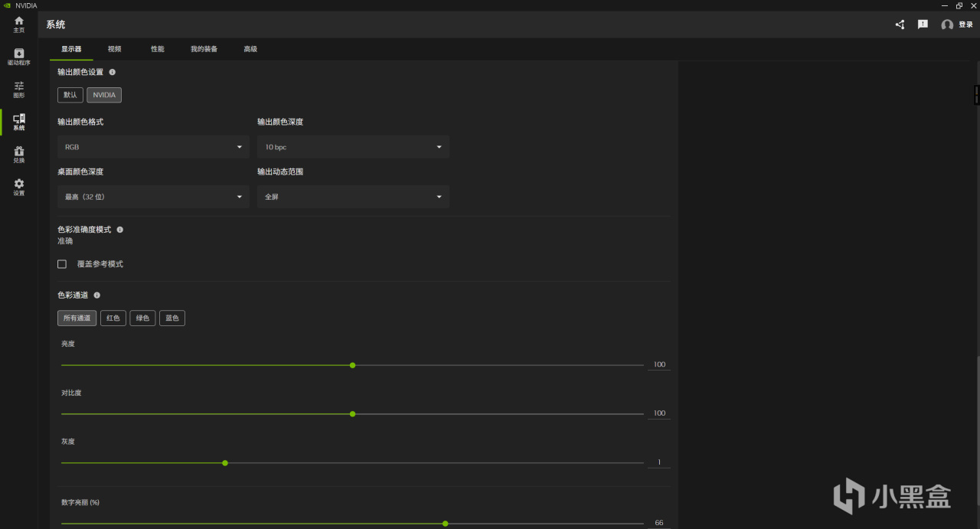Click the 对比度 slider handle
The image size is (980, 529).
352,414
